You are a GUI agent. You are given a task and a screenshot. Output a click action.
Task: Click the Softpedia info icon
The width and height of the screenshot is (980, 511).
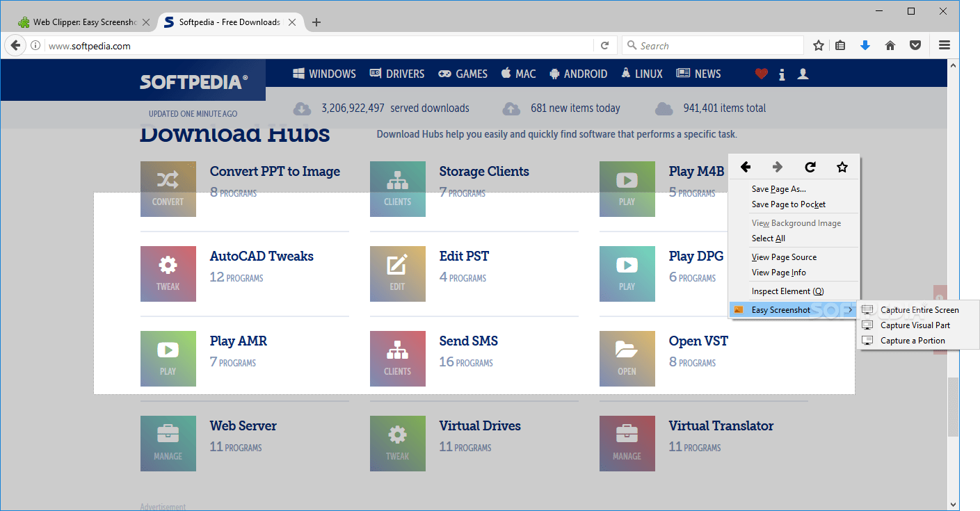tap(782, 74)
